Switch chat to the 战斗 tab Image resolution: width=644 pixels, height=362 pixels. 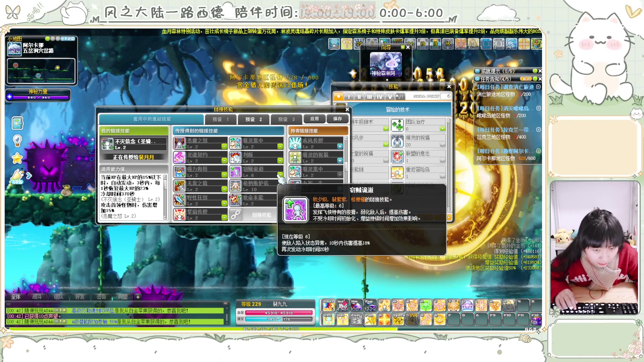click(37, 297)
